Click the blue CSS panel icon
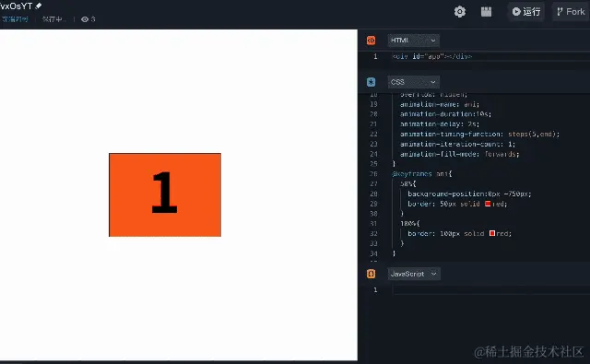The height and width of the screenshot is (364, 590). pyautogui.click(x=371, y=82)
